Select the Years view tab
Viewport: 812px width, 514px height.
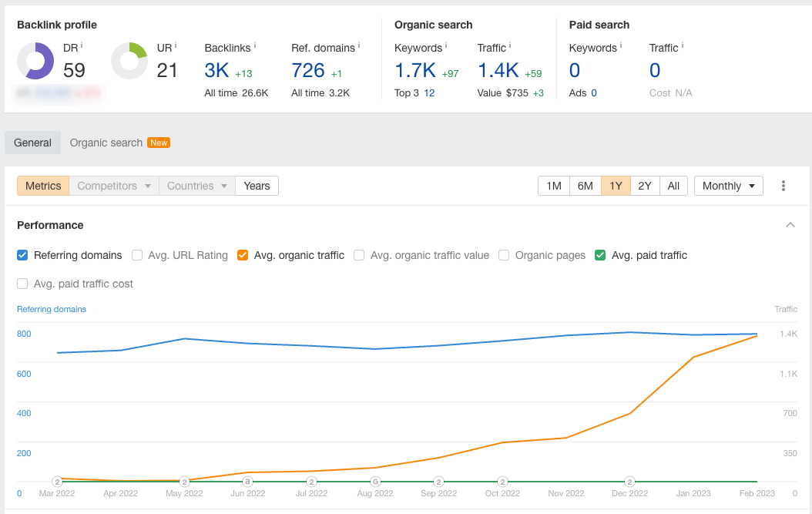tap(257, 186)
